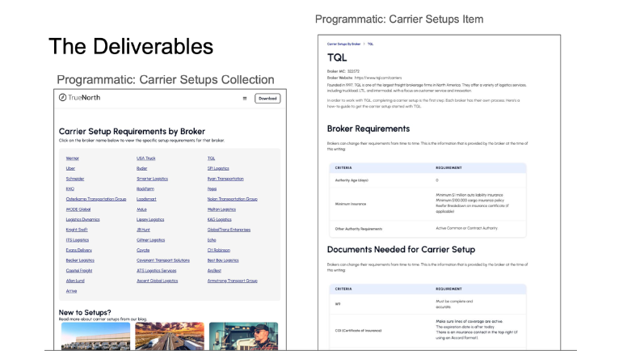Click the New to Setups? heading
Screen dimensions: 644x351
pyautogui.click(x=85, y=312)
